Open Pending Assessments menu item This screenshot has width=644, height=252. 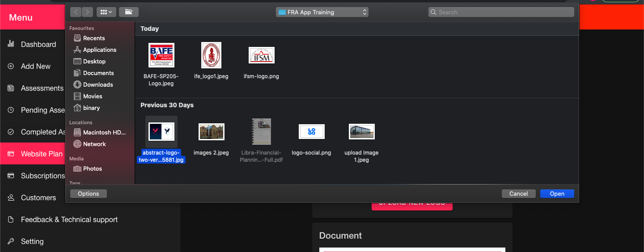[33, 110]
